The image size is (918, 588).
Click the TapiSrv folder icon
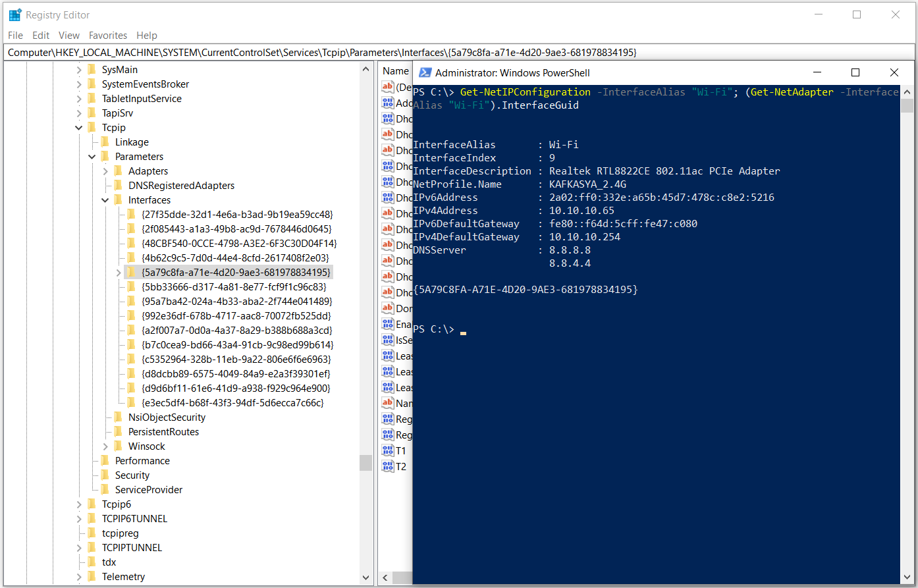[x=92, y=113]
